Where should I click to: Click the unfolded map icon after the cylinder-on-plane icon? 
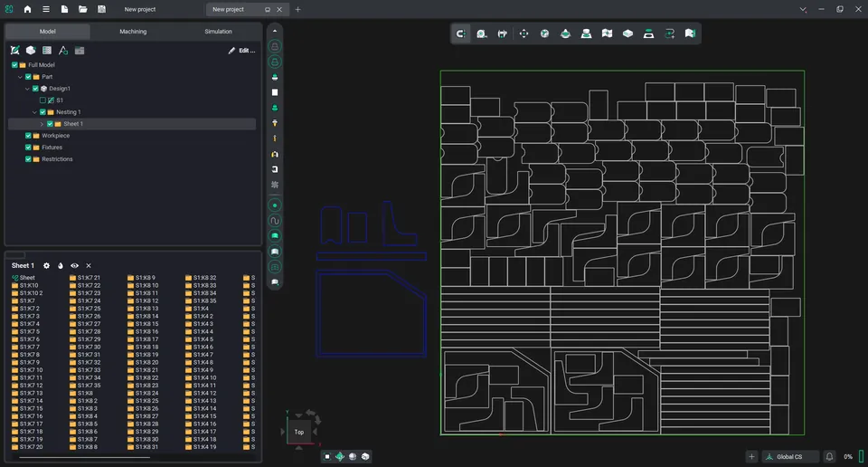608,33
